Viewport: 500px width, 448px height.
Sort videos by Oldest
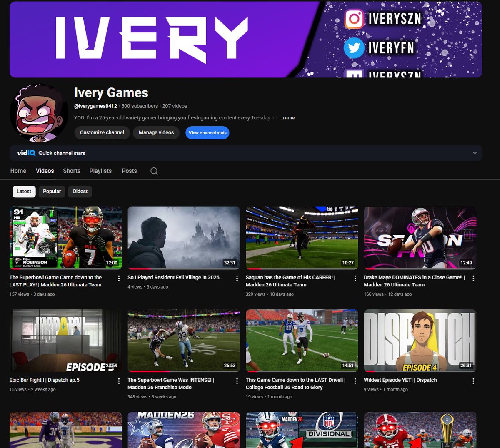(80, 192)
